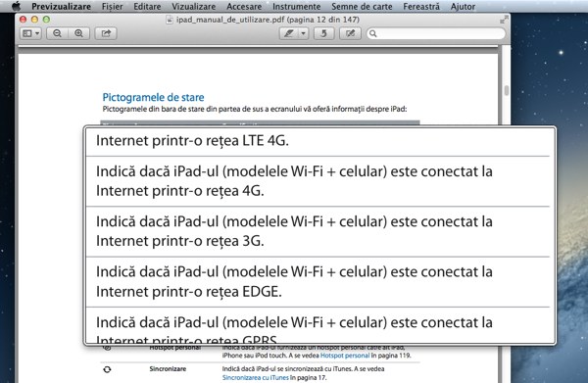588x383 pixels.
Task: Click the magnified line ending in rețea EDGE.
Action: (189, 291)
